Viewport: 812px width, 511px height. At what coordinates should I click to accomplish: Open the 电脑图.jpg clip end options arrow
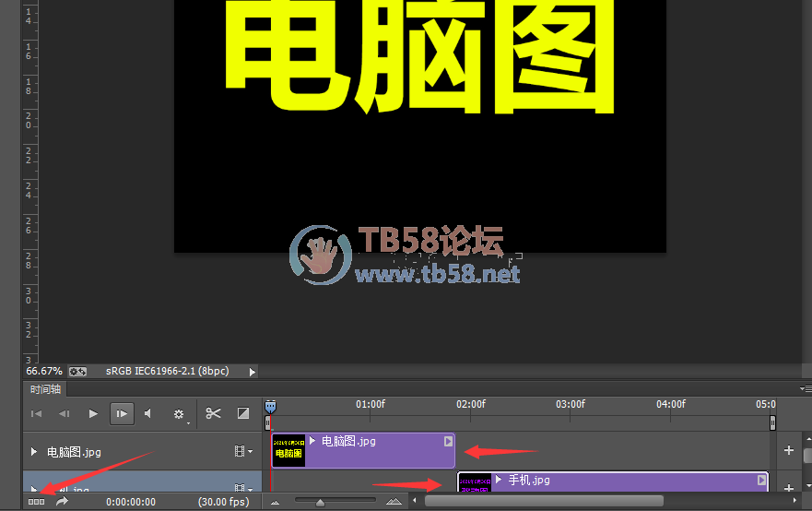tap(448, 441)
